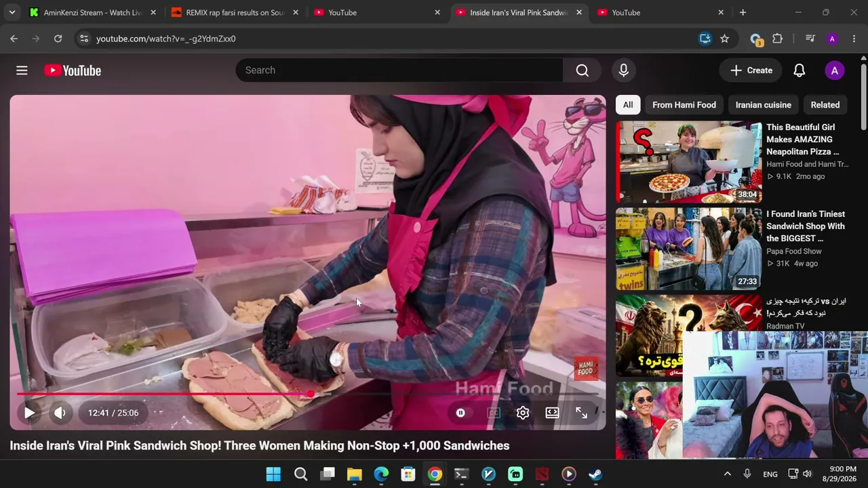Open the YouTube guide hamburger menu
Screen dimensions: 868x488
coord(22,70)
